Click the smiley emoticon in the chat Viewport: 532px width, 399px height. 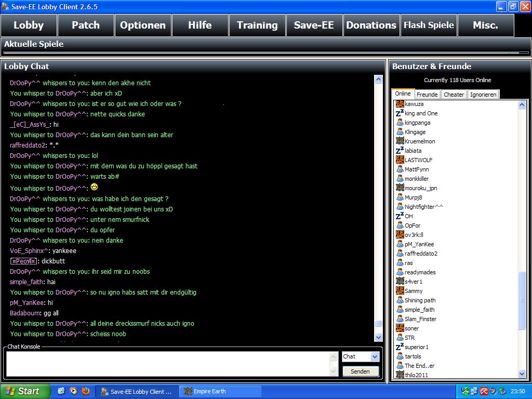[x=94, y=187]
